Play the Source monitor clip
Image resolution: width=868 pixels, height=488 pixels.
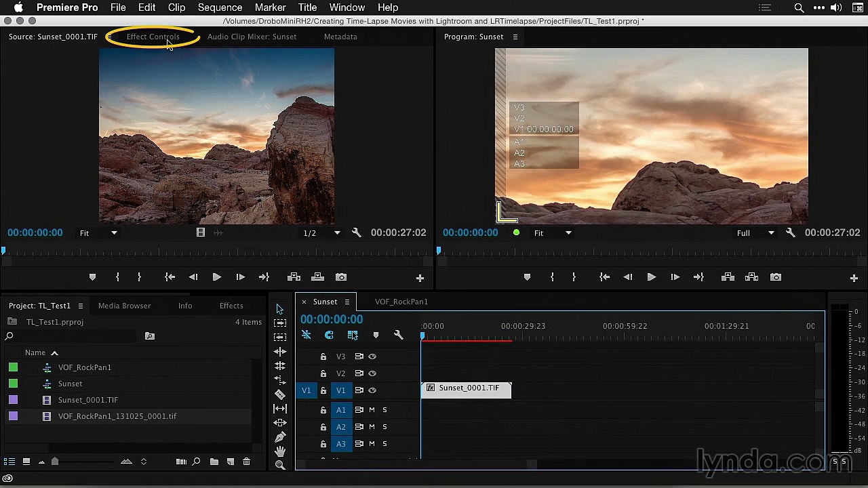(217, 277)
